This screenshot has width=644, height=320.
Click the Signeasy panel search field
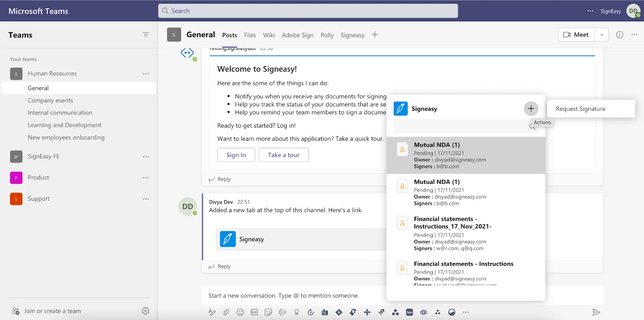(466, 126)
